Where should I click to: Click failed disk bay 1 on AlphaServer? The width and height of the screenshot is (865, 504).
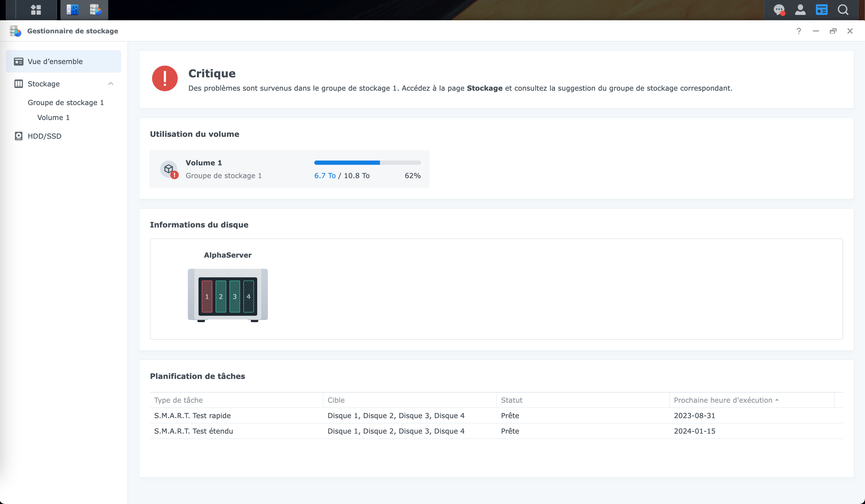tap(207, 297)
